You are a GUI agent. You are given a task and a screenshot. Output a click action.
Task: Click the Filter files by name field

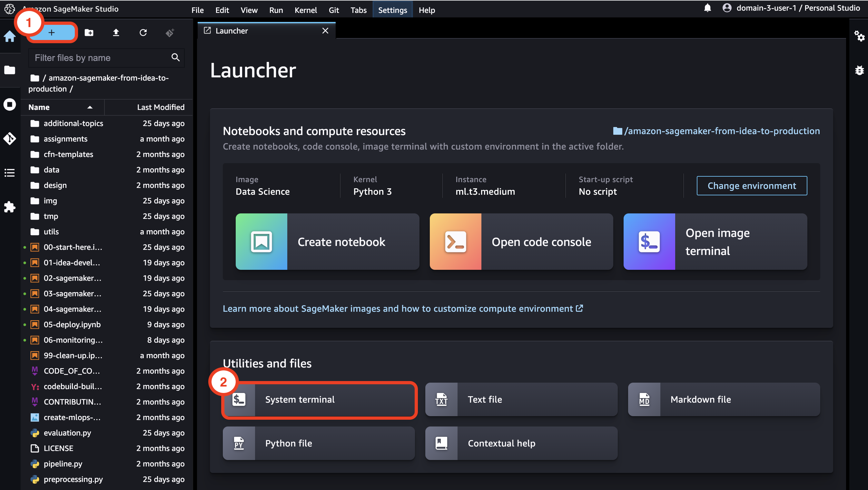(x=101, y=58)
